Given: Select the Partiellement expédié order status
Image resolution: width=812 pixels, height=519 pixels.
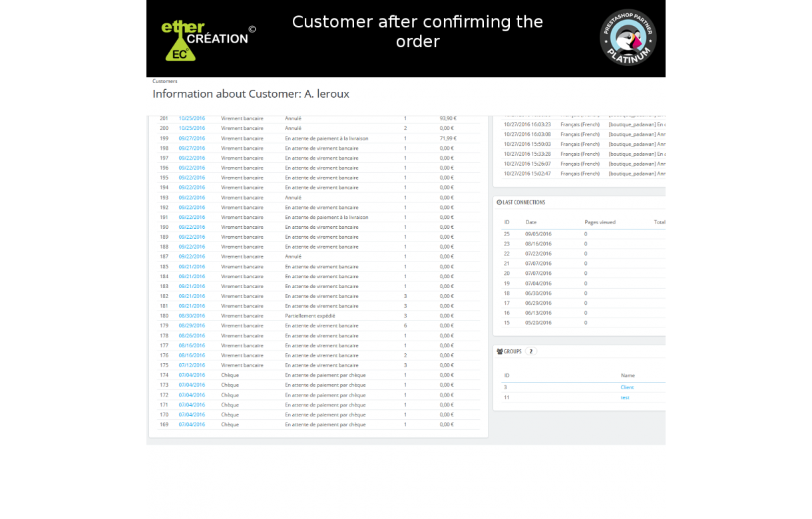Looking at the screenshot, I should [310, 316].
